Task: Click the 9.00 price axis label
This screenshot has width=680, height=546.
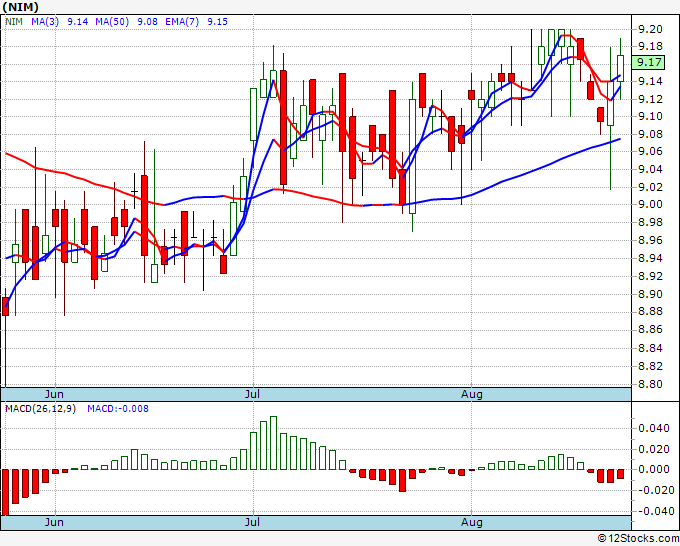Action: tap(650, 204)
